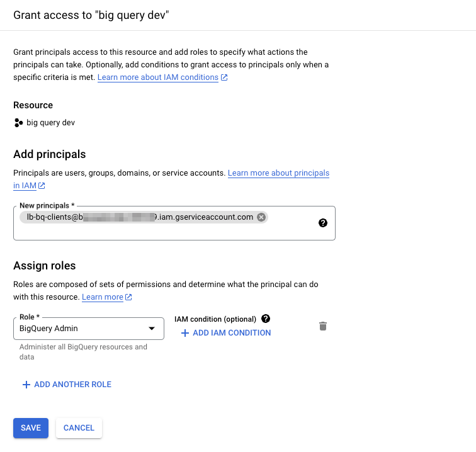The height and width of the screenshot is (452, 476).
Task: Click the Role dropdown arrow
Action: click(x=151, y=328)
